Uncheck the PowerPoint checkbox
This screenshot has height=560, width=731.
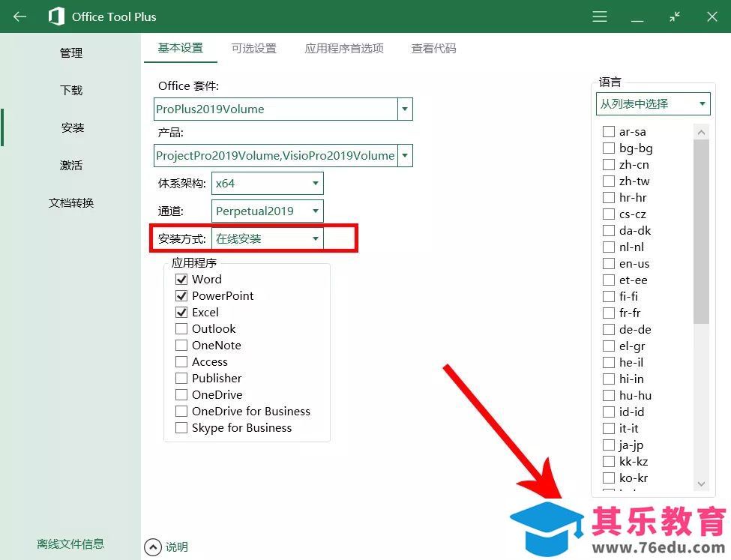181,295
